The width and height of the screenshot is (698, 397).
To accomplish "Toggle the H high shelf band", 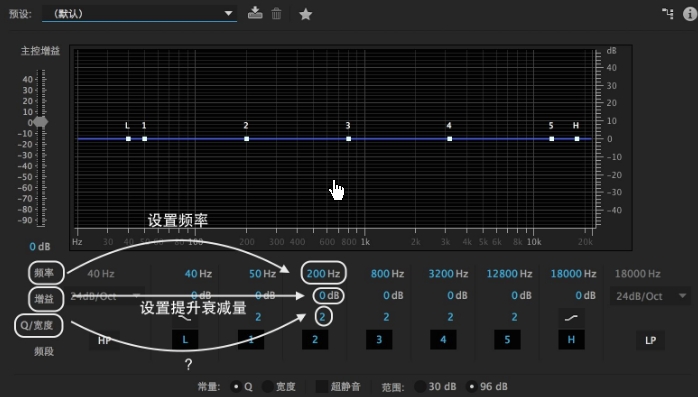I will click(571, 340).
